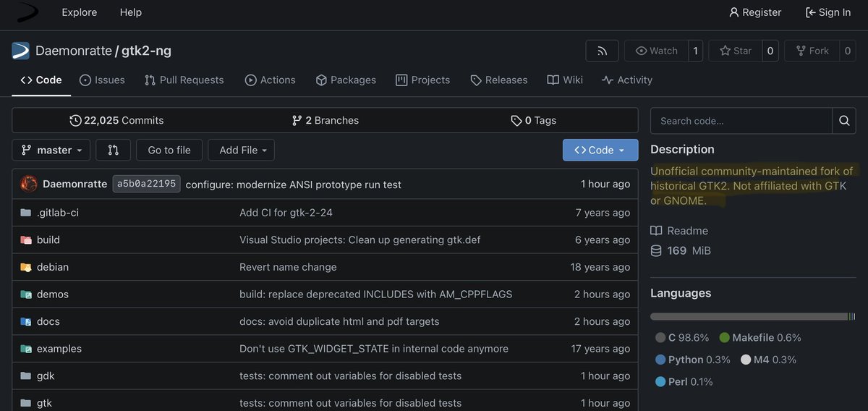Click the Daemonratte commit author avatar
This screenshot has width=868, height=411.
[x=29, y=184]
